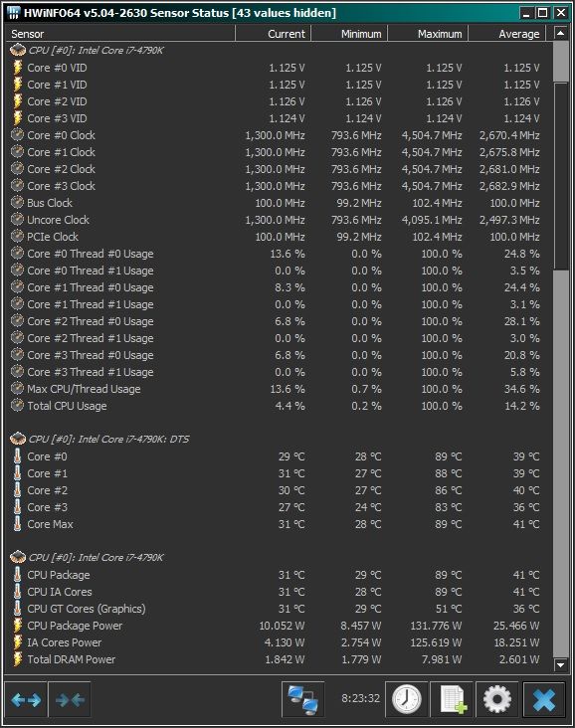Click the 8:23:32 elapsed time display
Viewport: 575px width, 728px height.
pyautogui.click(x=360, y=698)
